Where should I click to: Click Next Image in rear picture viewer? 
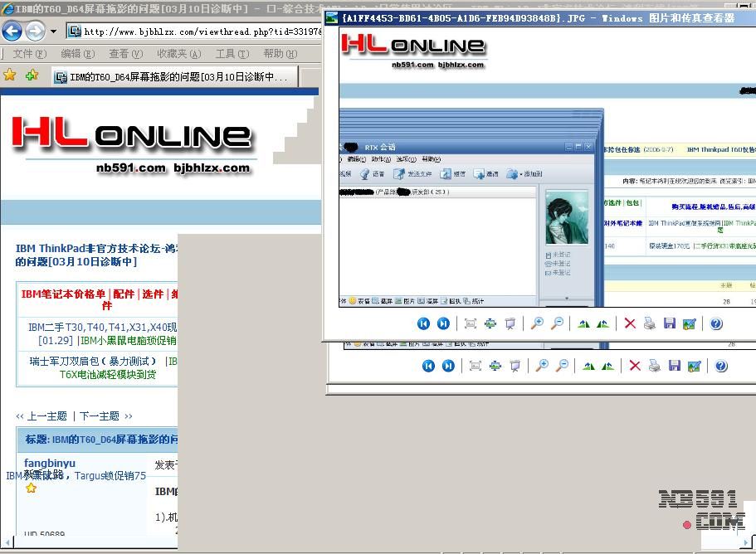tap(448, 366)
